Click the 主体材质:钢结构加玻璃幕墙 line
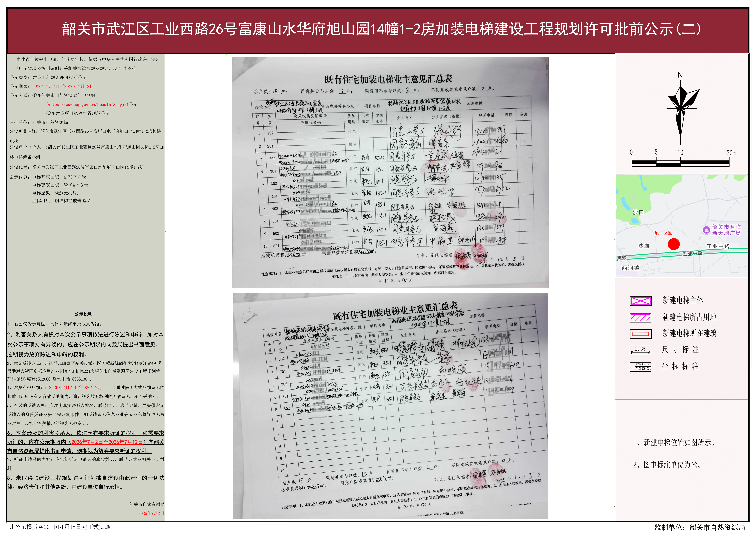This screenshot has height=535, width=756. click(x=61, y=201)
